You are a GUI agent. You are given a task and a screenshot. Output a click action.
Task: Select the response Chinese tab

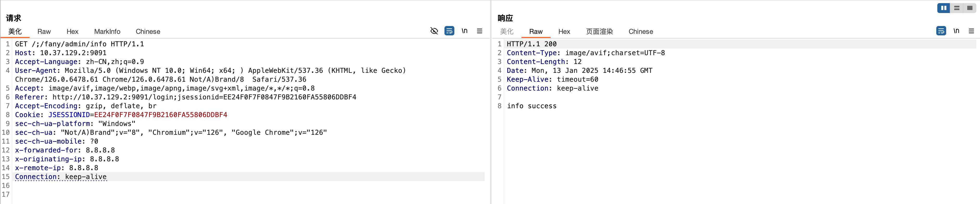(640, 31)
